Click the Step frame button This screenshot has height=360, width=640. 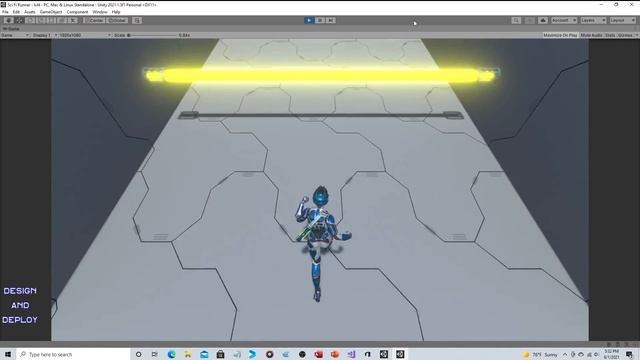(331, 20)
